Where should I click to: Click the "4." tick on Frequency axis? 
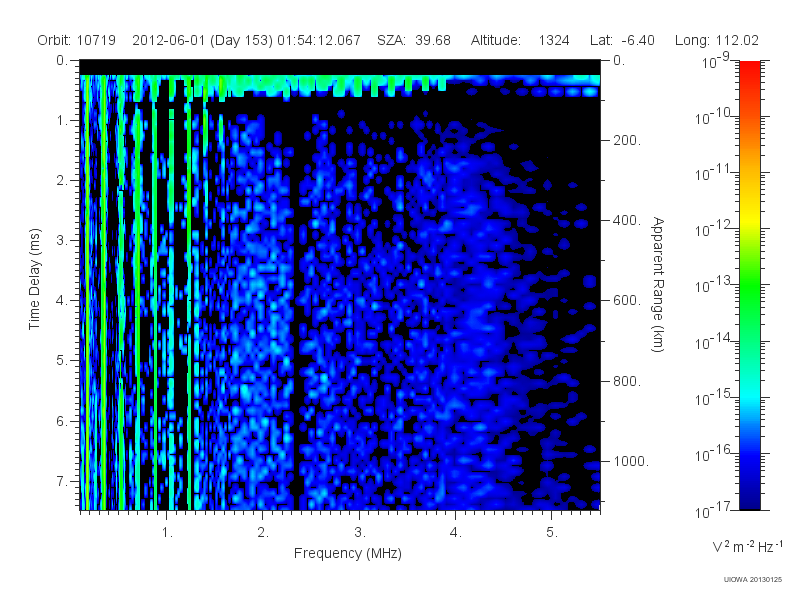click(x=456, y=533)
